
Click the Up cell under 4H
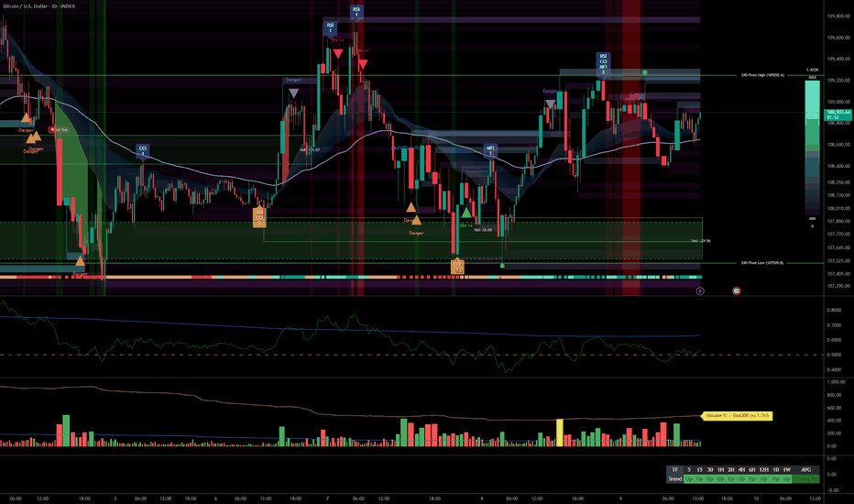(741, 479)
